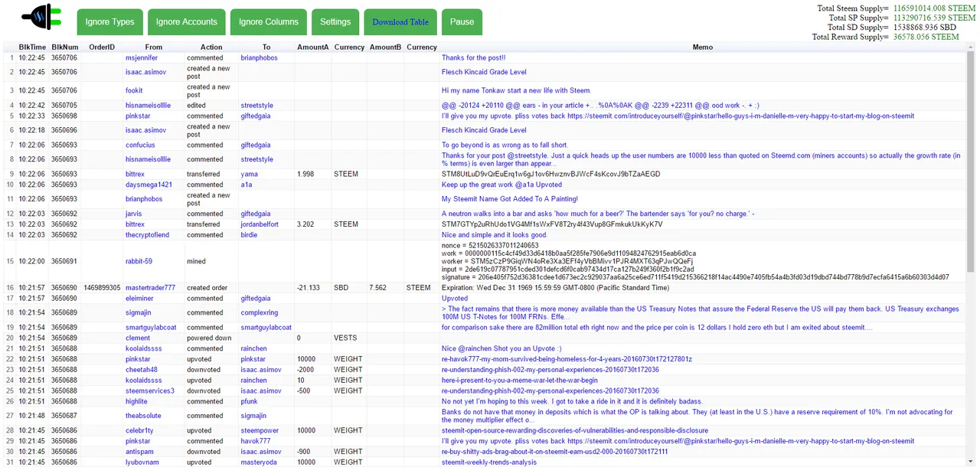Open lyubovnam account link
Image resolution: width=980 pixels, height=474 pixels.
coord(142,463)
